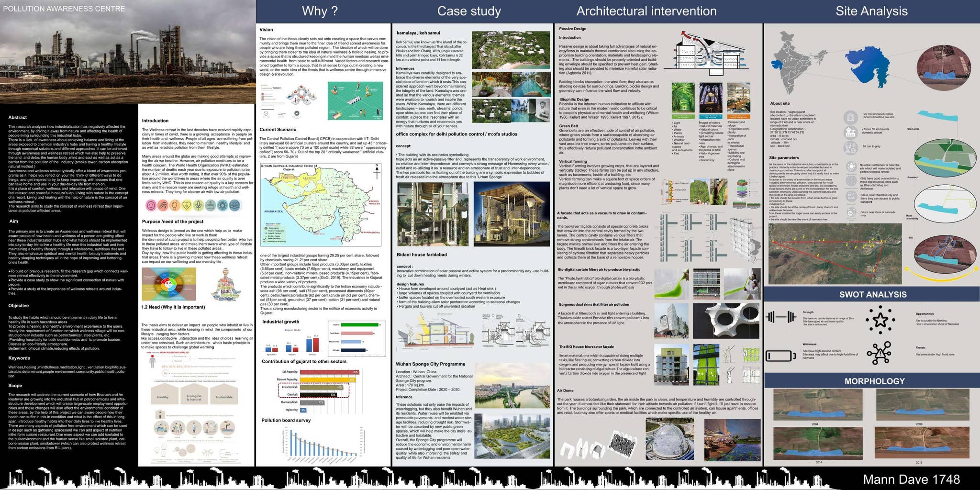Click the Threats warning network icon
The width and height of the screenshot is (980, 490).
click(x=880, y=353)
